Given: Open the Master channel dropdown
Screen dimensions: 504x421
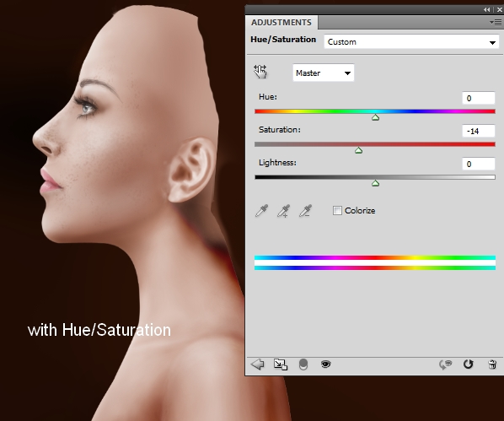Looking at the screenshot, I should (x=324, y=73).
